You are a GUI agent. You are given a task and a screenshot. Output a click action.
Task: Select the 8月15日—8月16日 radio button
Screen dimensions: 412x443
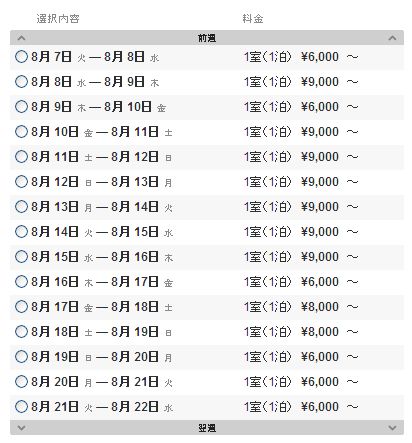coord(21,257)
